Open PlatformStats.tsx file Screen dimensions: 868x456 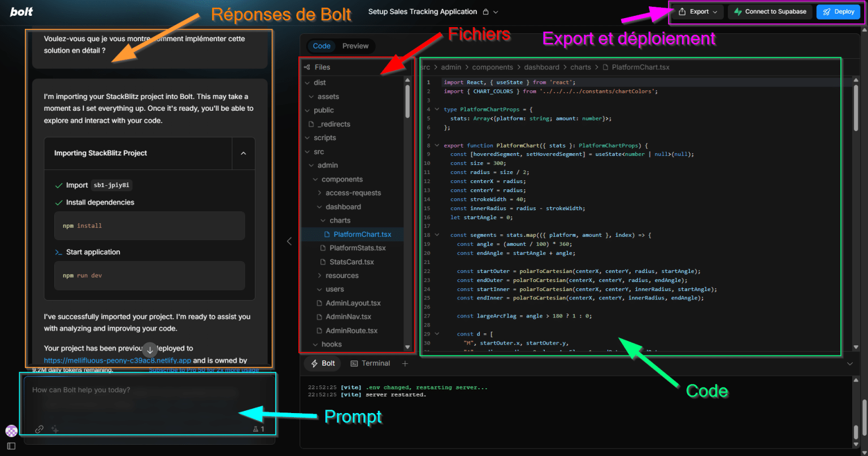(x=357, y=248)
